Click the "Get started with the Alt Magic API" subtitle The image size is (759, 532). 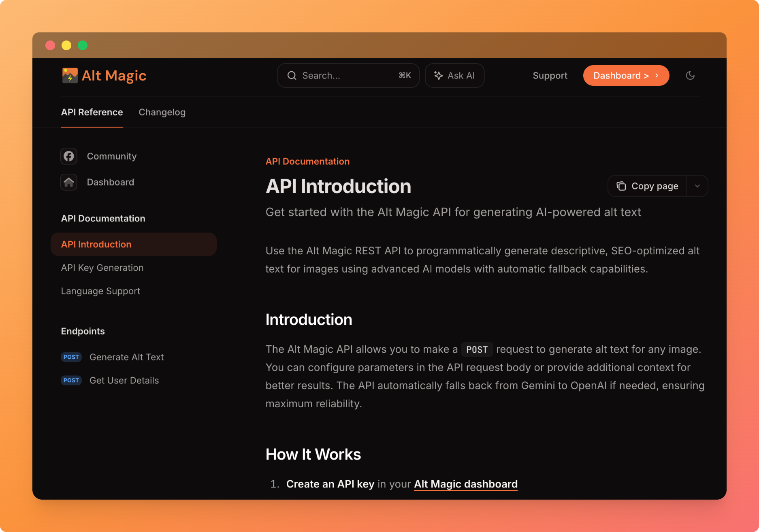453,212
